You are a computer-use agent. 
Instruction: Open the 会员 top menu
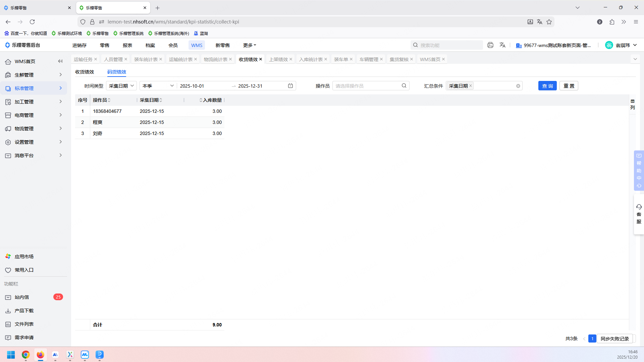[x=173, y=45]
